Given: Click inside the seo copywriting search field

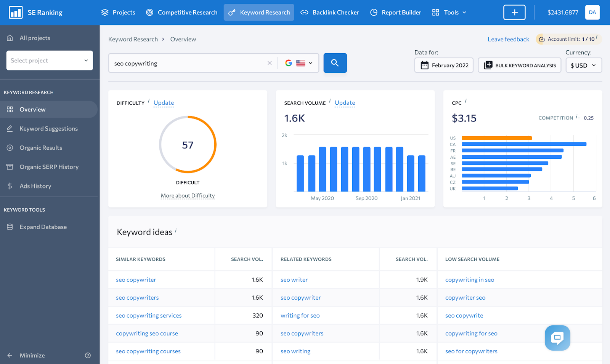Looking at the screenshot, I should pos(187,63).
